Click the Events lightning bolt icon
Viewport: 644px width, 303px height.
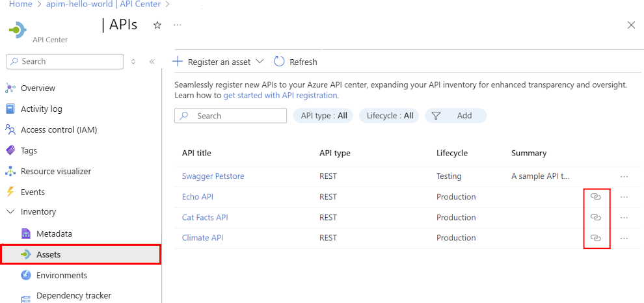[x=10, y=192]
